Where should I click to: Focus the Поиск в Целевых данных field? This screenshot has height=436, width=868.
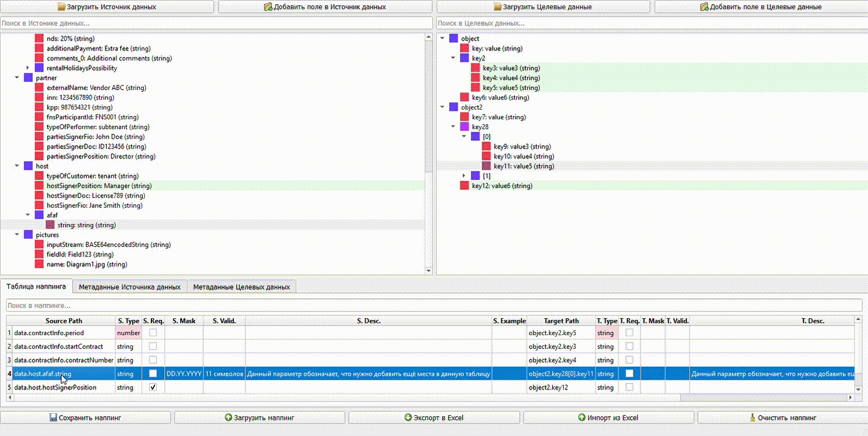[x=652, y=23]
